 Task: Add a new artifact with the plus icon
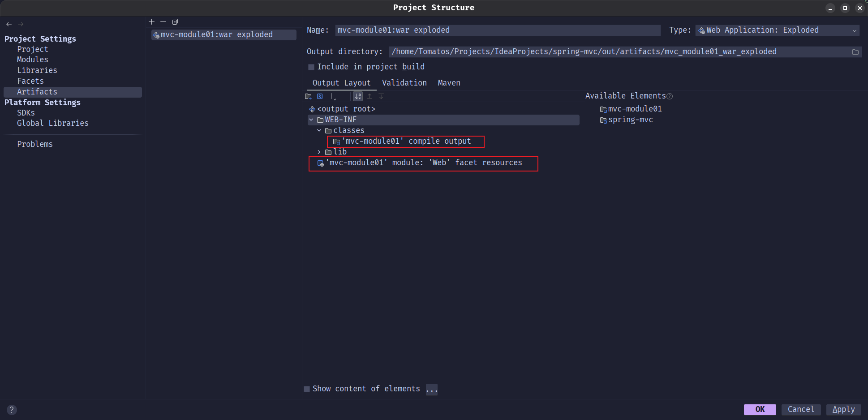pyautogui.click(x=151, y=22)
